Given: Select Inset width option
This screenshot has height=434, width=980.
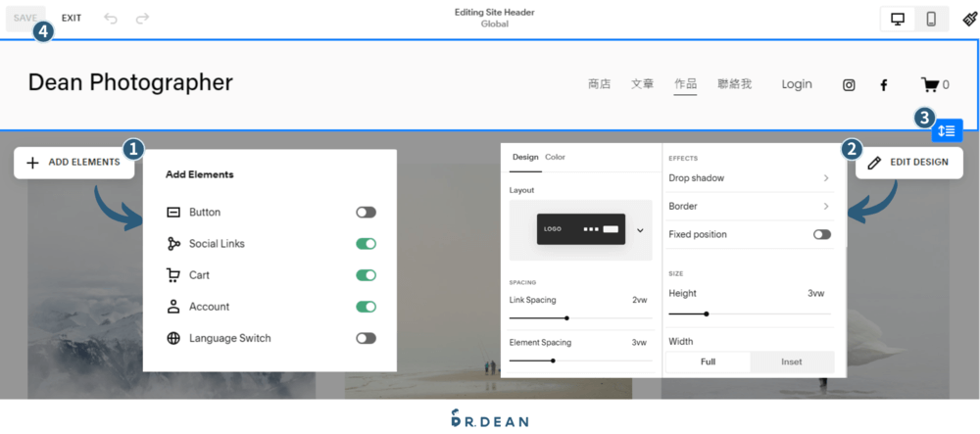Looking at the screenshot, I should pos(791,362).
